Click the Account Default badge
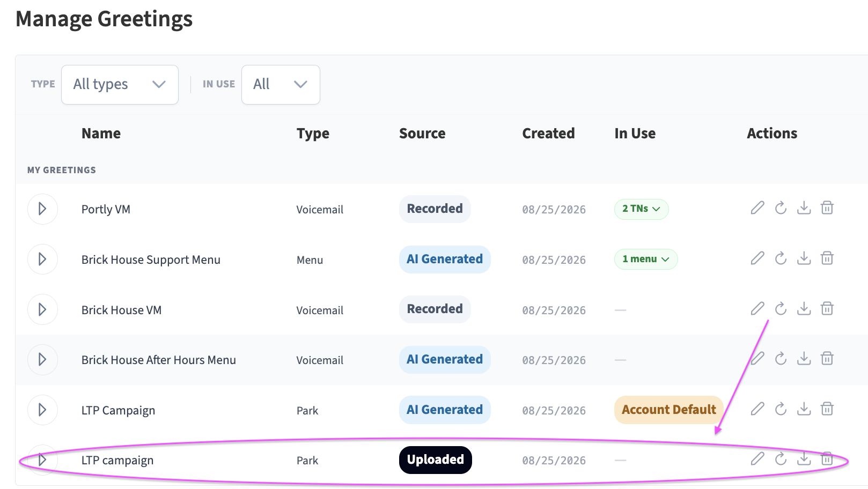Image resolution: width=868 pixels, height=489 pixels. click(669, 410)
